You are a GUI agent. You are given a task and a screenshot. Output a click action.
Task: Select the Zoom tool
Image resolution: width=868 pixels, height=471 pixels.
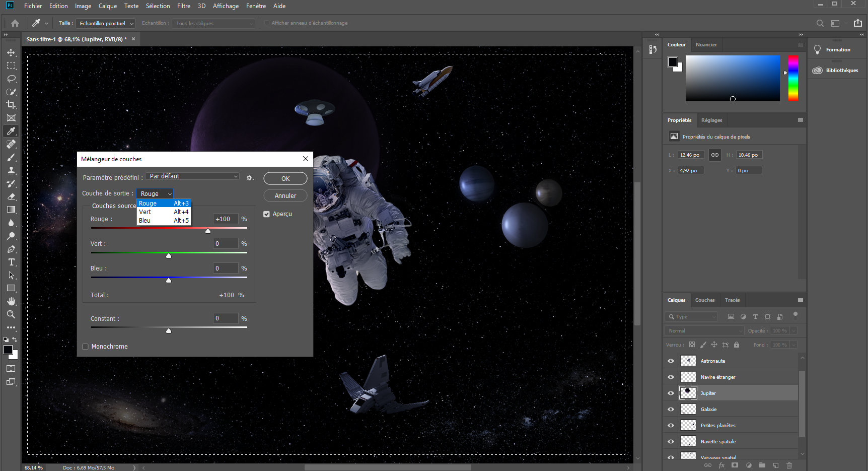[x=11, y=314]
